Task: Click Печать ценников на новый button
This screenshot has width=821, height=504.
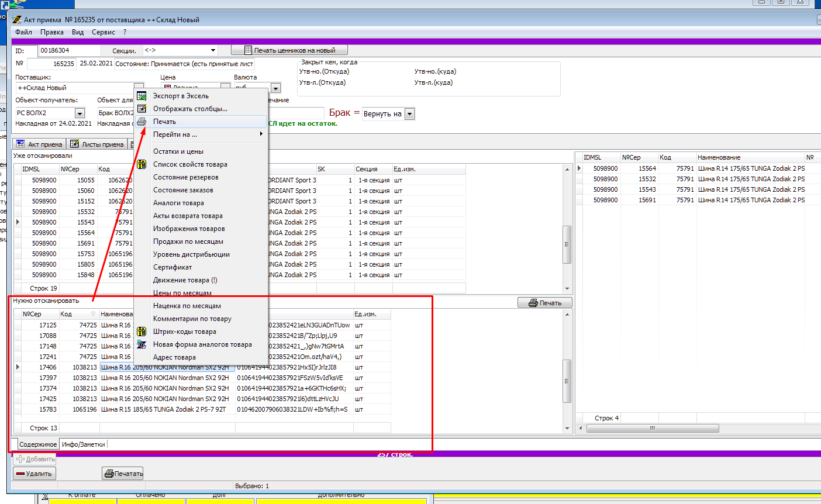Action: 289,50
